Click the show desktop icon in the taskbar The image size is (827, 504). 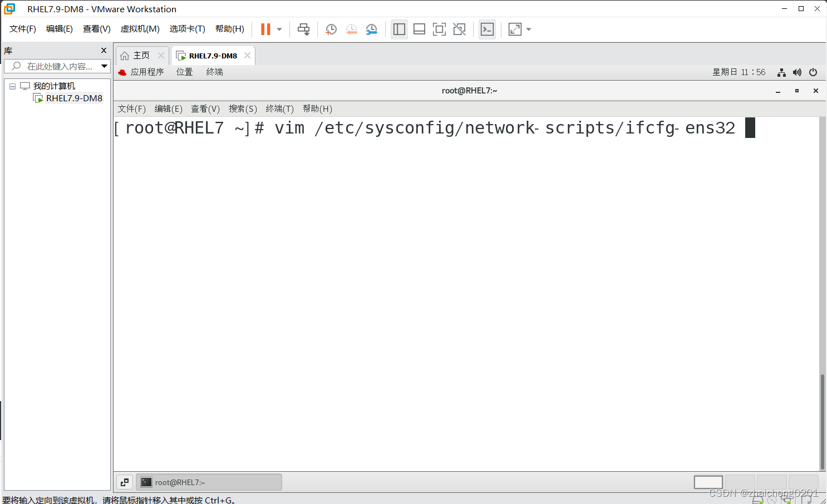point(125,482)
